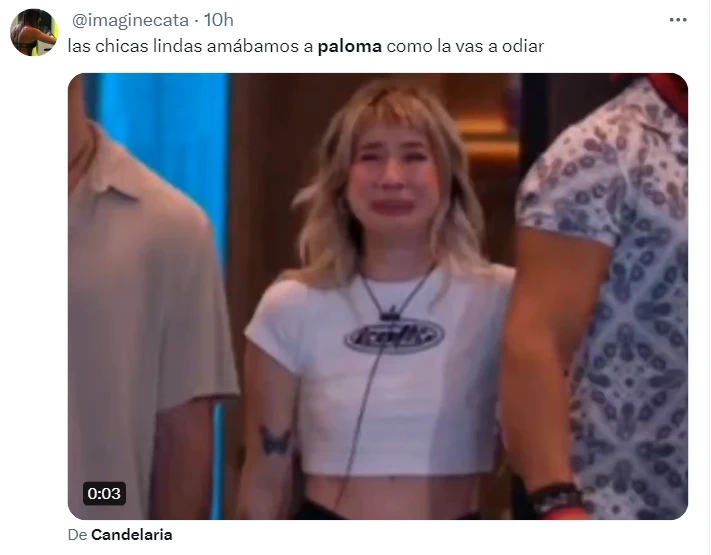This screenshot has height=555, width=711.
Task: Click the oval logo on white t-shirt
Action: 394,336
